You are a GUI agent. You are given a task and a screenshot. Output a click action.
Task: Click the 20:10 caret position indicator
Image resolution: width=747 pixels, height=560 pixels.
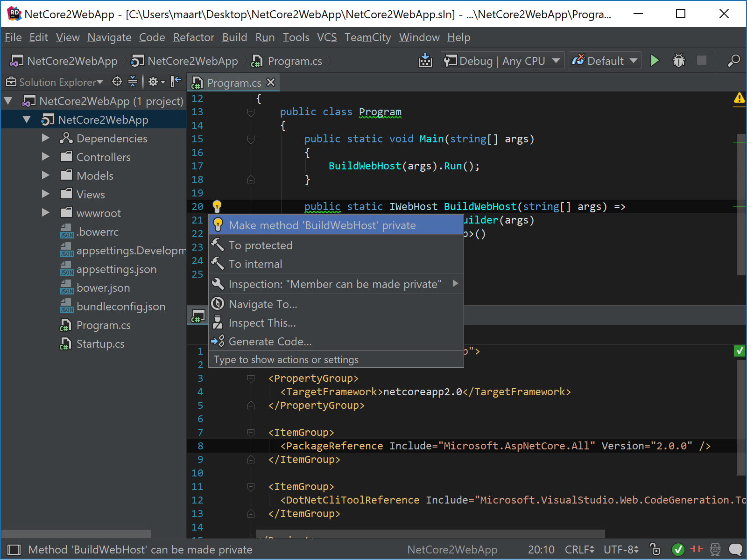tap(541, 550)
